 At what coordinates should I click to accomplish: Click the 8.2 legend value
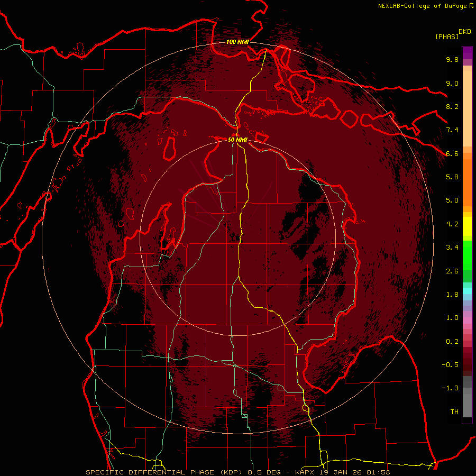point(452,106)
